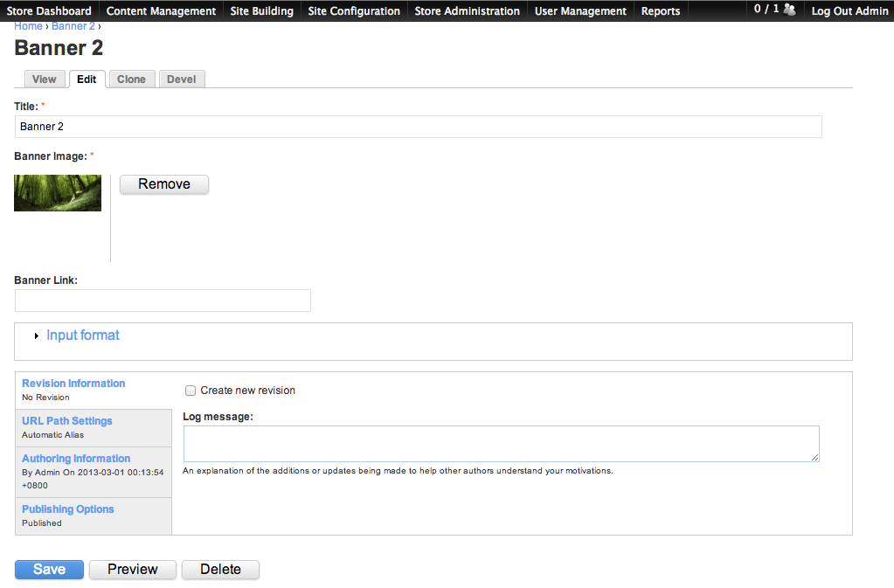894x588 pixels.
Task: Log out via Log Out Admin link
Action: tap(849, 10)
